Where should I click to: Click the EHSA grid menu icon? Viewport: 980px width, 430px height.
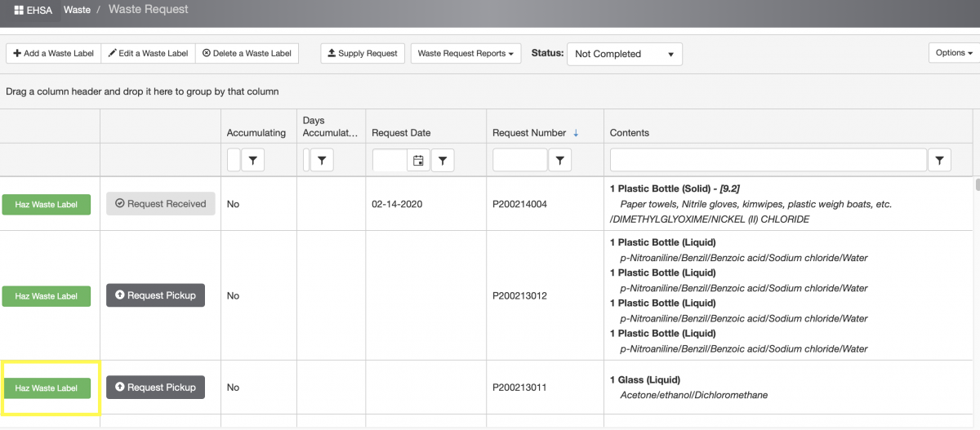[x=18, y=10]
